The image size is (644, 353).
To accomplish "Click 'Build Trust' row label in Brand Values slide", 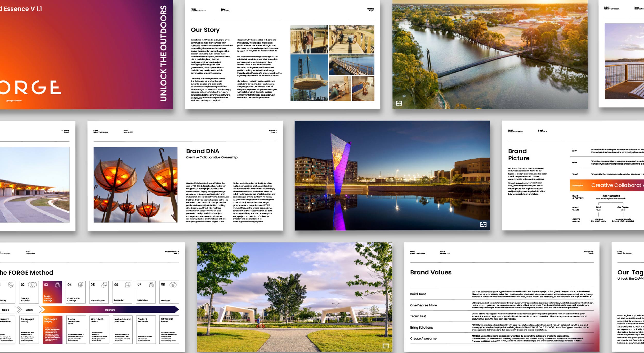I will point(418,294).
